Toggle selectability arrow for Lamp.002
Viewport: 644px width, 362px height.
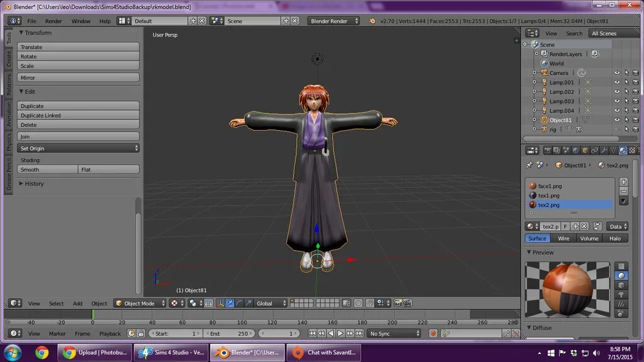tap(626, 92)
